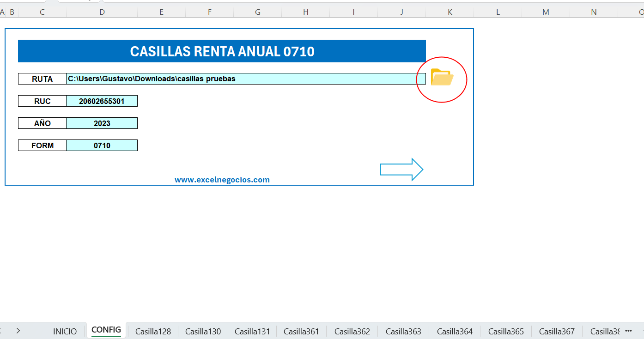The image size is (644, 339).
Task: Select the RUTA path cell with C:\Users\Gustavo\Downloads
Action: 246,79
